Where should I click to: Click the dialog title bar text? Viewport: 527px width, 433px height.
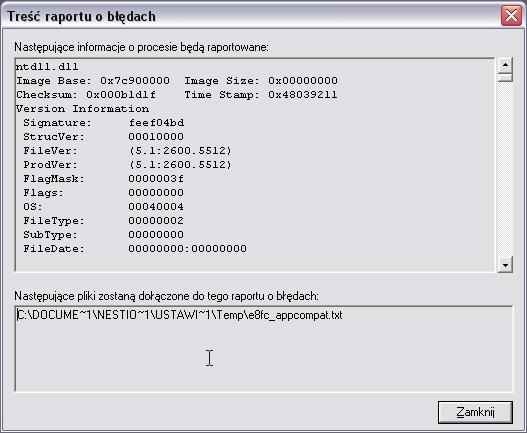click(81, 16)
